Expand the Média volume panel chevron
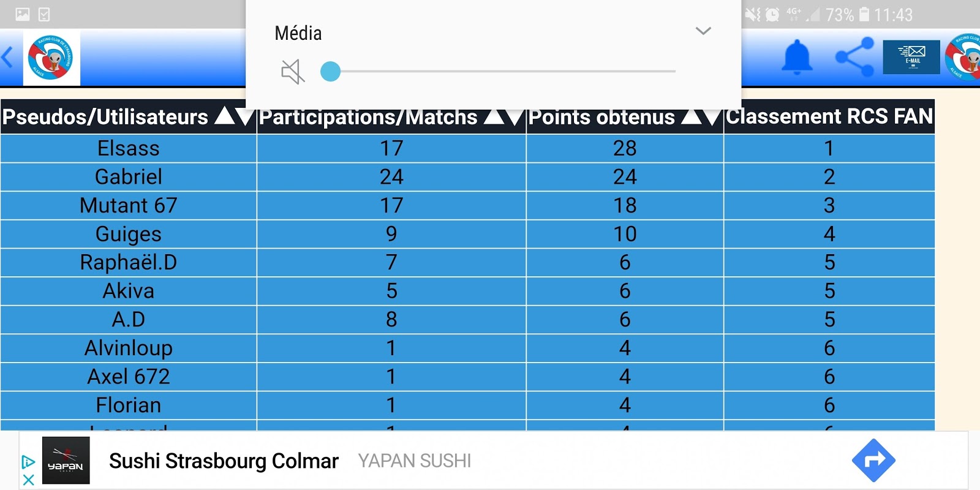The image size is (980, 490). (703, 31)
